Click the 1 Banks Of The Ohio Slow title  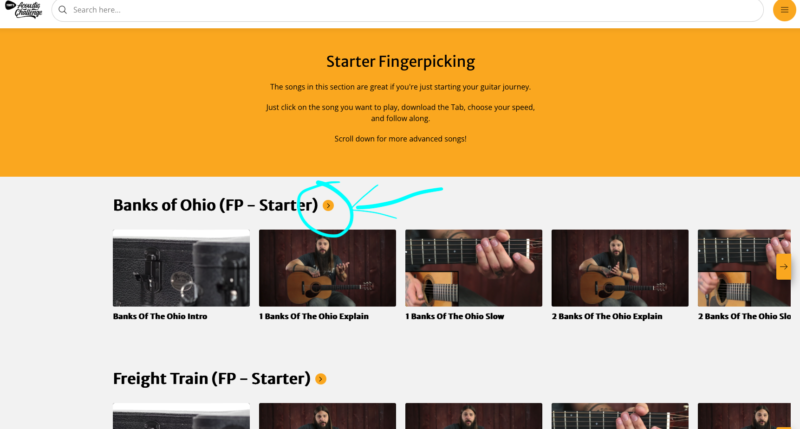[455, 316]
